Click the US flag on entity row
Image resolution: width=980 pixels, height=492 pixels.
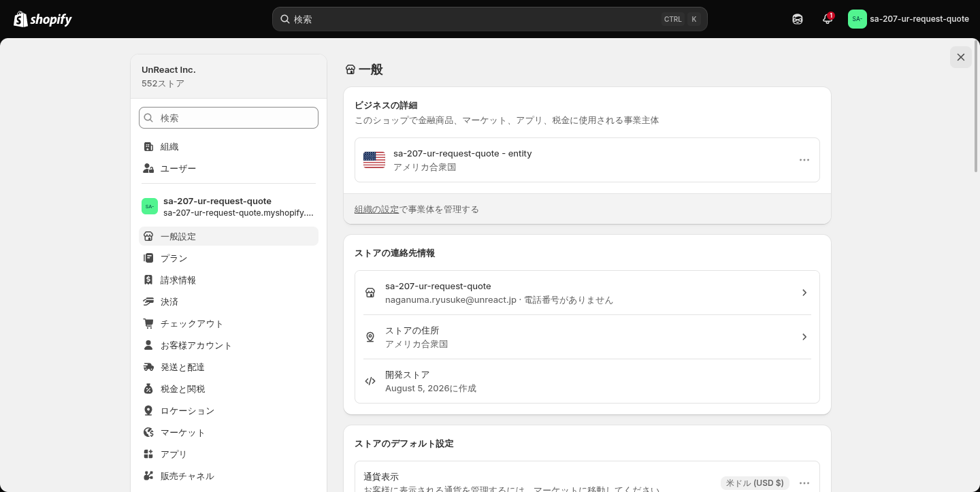point(374,160)
